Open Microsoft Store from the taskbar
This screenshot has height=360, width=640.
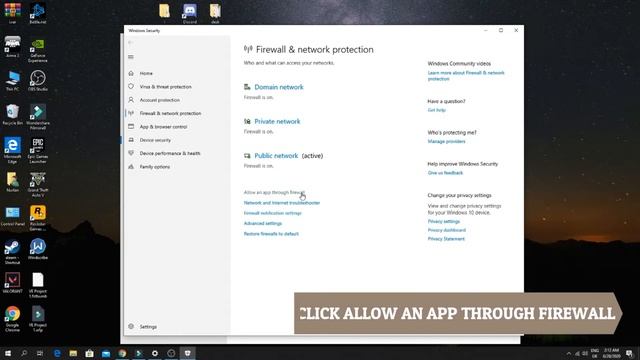[x=89, y=353]
